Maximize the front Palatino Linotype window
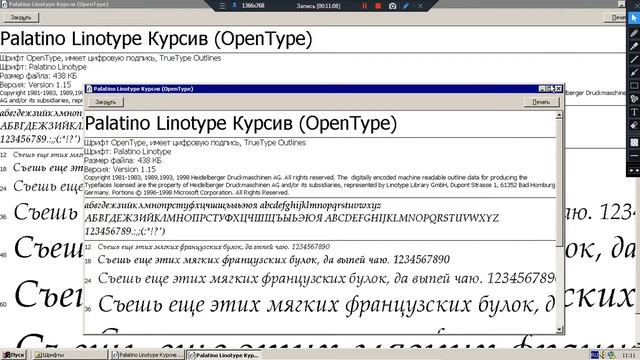This screenshot has width=640, height=360. tap(549, 89)
